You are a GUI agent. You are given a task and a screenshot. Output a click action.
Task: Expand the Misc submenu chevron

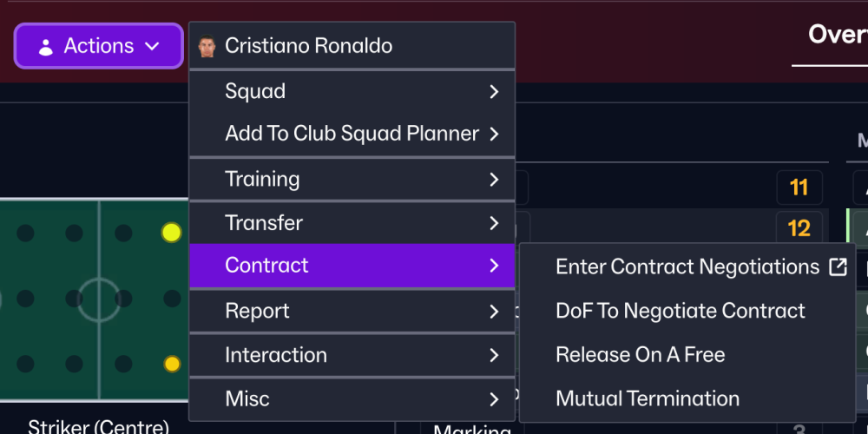click(x=494, y=399)
